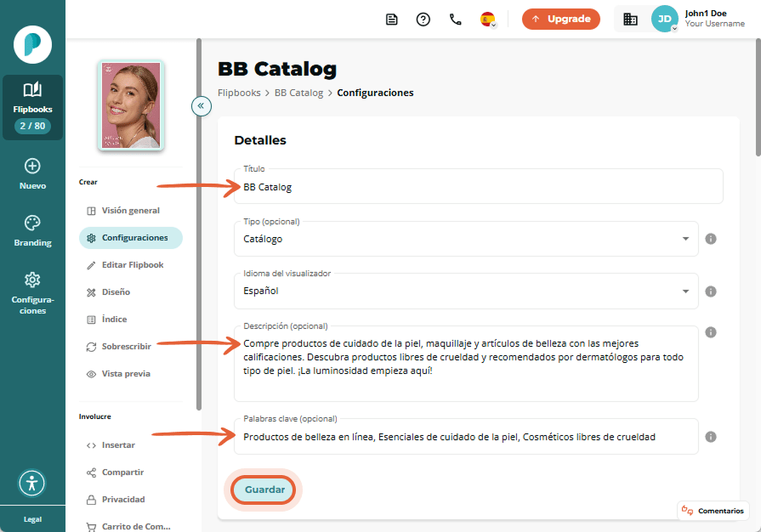Open the JD user avatar menu
761x532 pixels.
[x=664, y=19]
